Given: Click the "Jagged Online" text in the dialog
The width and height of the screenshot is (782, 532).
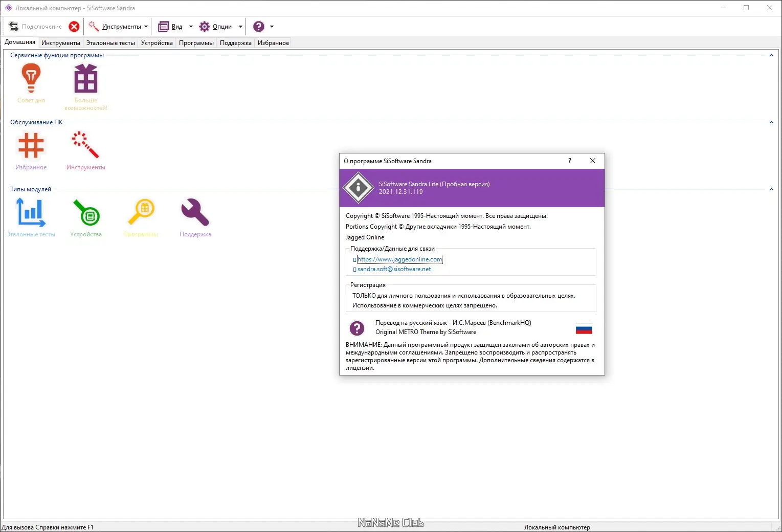Looking at the screenshot, I should coord(365,237).
